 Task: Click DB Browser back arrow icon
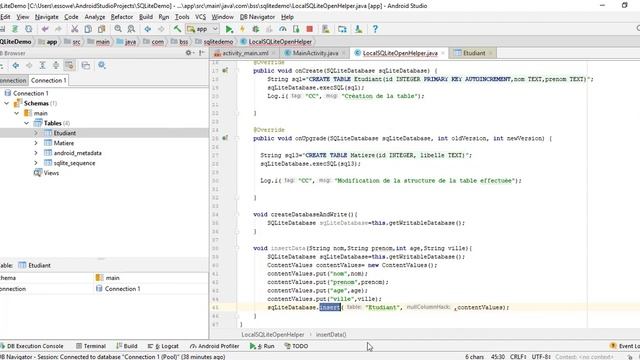16,65
